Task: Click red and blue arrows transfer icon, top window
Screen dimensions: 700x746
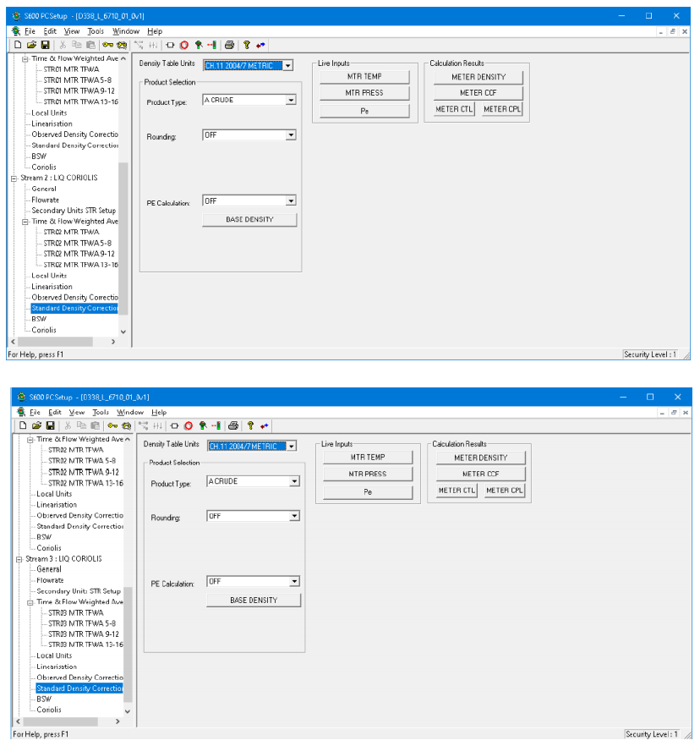Action: point(260,45)
